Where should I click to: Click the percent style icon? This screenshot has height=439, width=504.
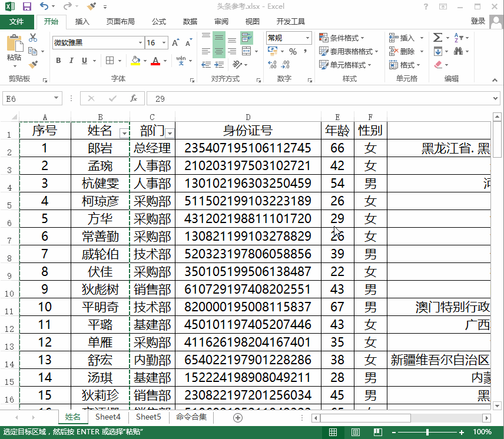point(293,52)
